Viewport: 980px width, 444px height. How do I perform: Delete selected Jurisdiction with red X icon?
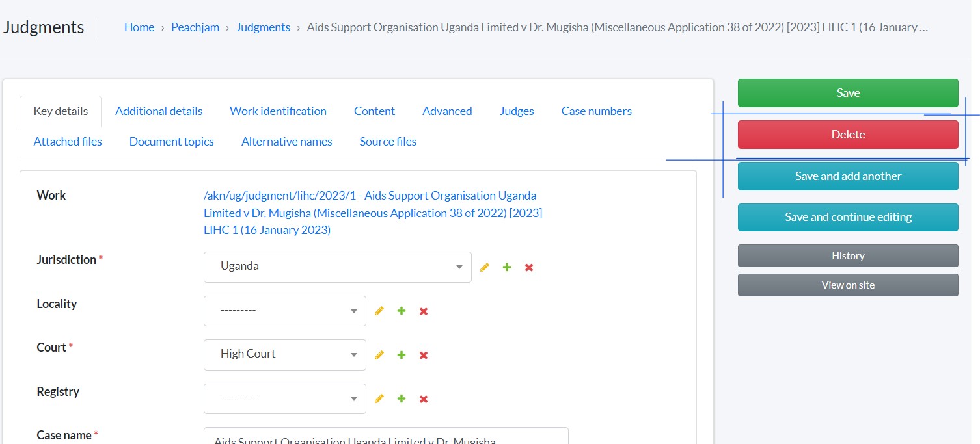coord(529,267)
